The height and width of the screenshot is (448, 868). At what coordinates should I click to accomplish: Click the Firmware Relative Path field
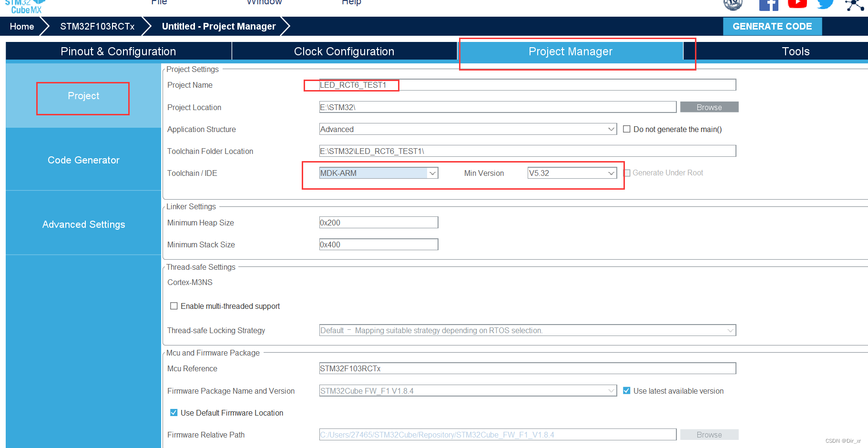[498, 435]
